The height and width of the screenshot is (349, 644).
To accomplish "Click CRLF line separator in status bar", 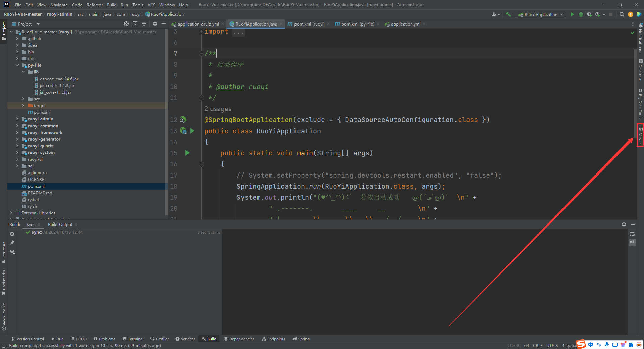I will click(537, 346).
